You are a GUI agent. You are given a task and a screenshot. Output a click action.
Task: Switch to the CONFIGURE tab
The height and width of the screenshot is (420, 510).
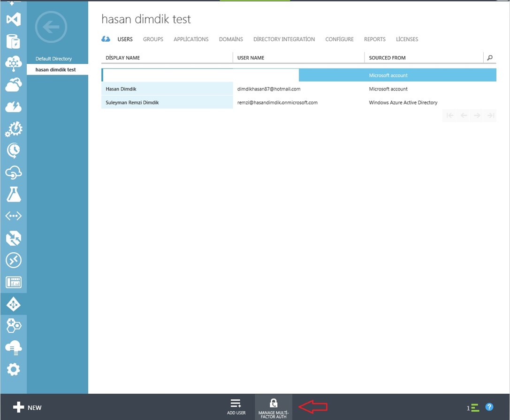pos(339,39)
